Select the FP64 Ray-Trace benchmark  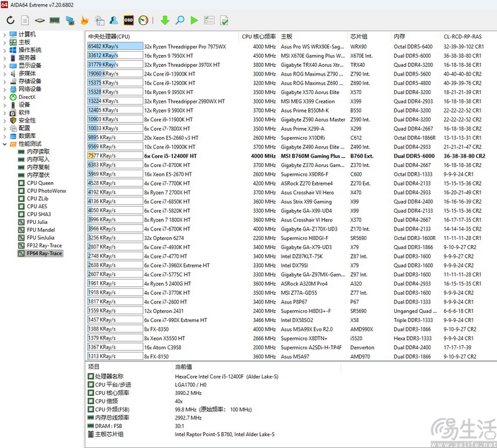tap(40, 253)
